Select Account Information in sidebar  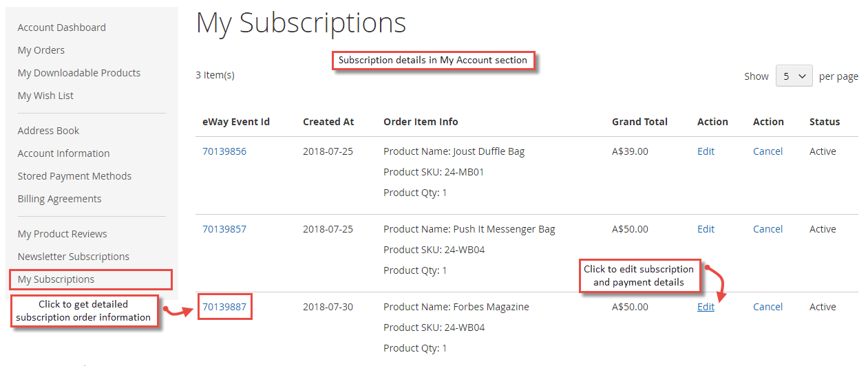(x=64, y=153)
